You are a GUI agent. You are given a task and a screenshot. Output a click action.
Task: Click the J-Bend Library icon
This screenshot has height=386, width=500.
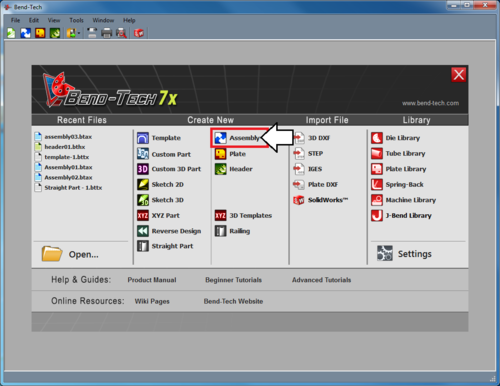(x=377, y=215)
